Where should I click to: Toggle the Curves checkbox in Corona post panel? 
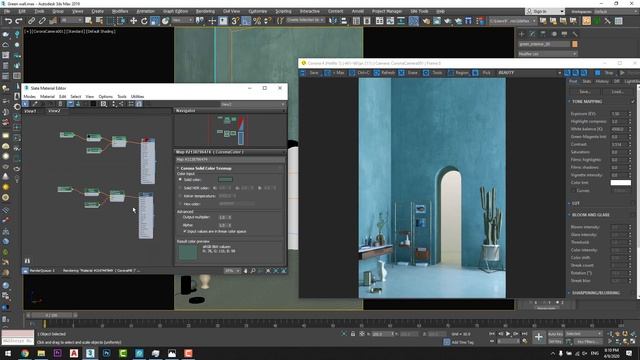click(574, 191)
